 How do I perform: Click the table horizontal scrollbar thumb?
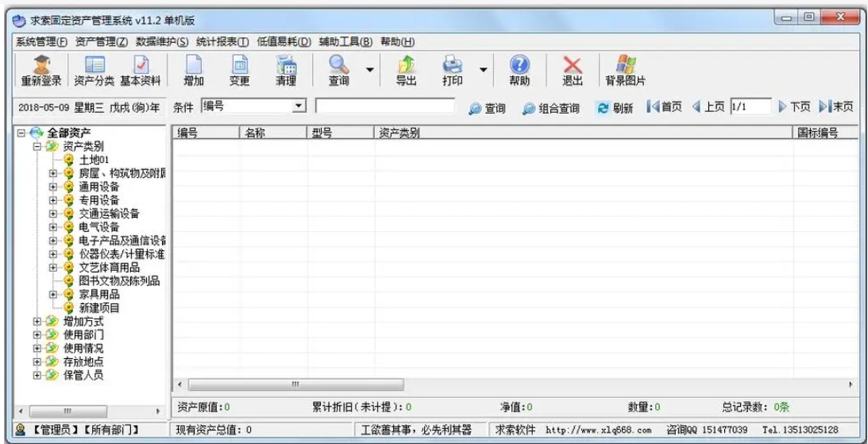(x=295, y=384)
